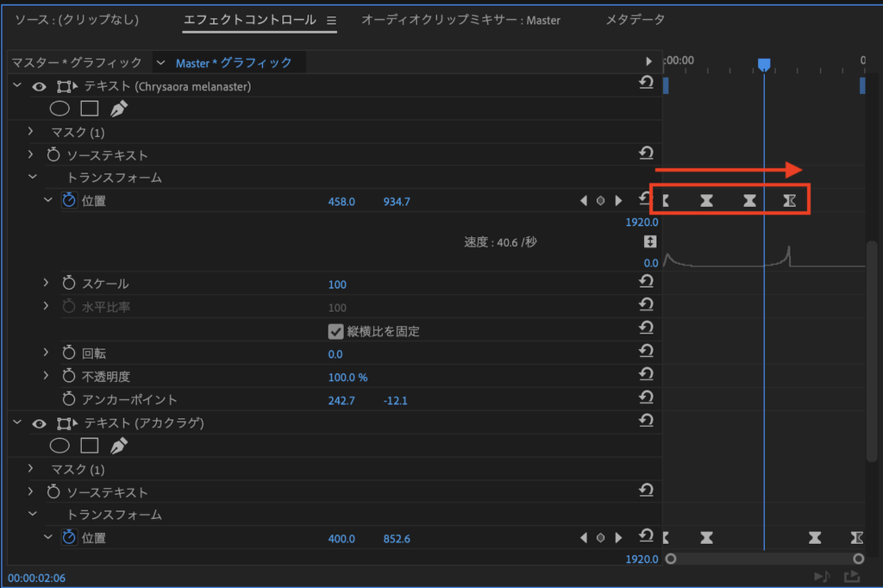
Task: Expand the 回転 property
Action: (47, 352)
